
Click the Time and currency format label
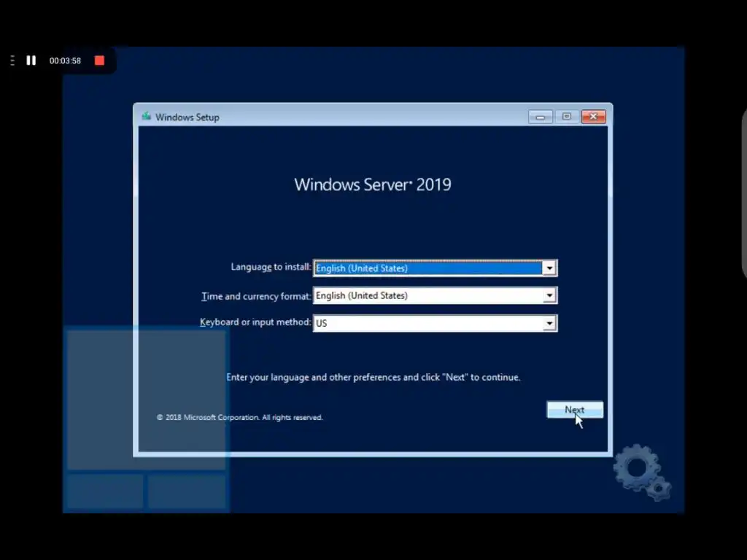tap(256, 296)
